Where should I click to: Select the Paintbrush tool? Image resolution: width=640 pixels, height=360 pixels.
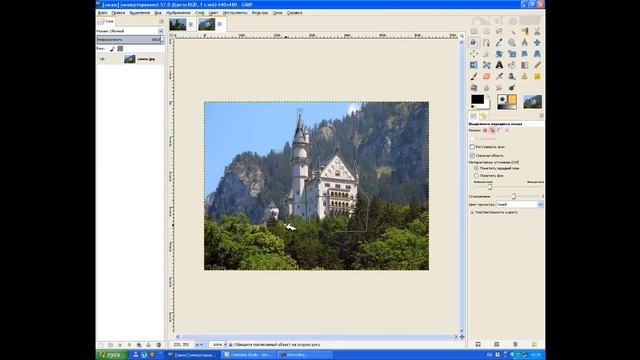point(474,76)
